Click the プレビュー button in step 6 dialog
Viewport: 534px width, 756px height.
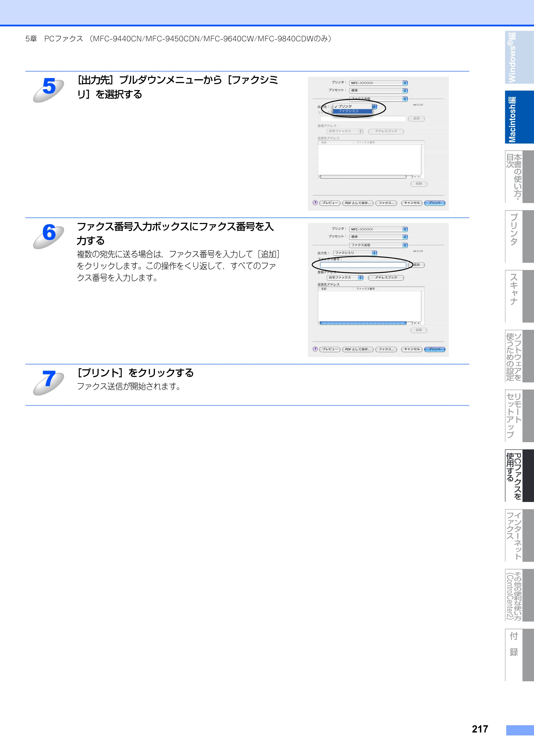(x=330, y=349)
